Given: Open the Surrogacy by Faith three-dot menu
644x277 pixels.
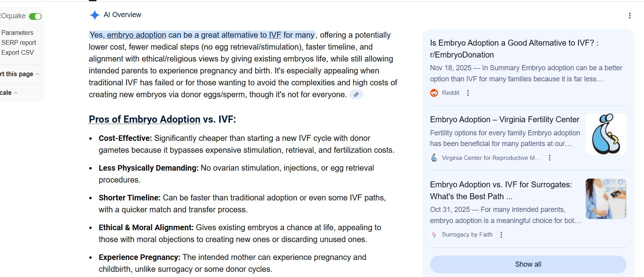Looking at the screenshot, I should (x=501, y=235).
